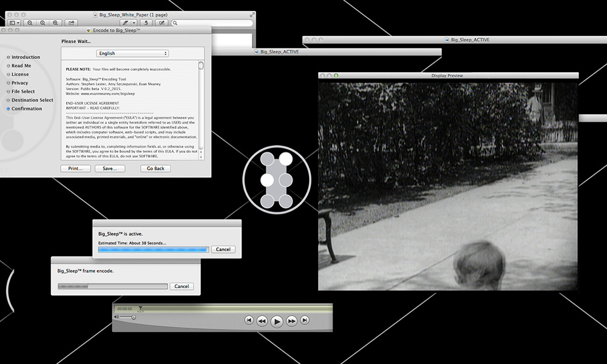Rotate the page in White Paper window
The width and height of the screenshot is (607, 364).
pyautogui.click(x=146, y=23)
